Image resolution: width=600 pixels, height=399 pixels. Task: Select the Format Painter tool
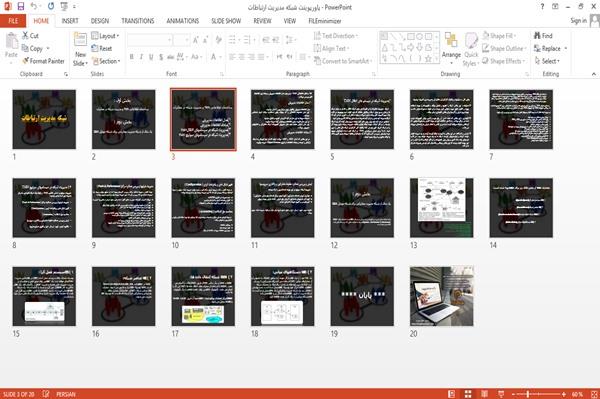click(x=43, y=61)
